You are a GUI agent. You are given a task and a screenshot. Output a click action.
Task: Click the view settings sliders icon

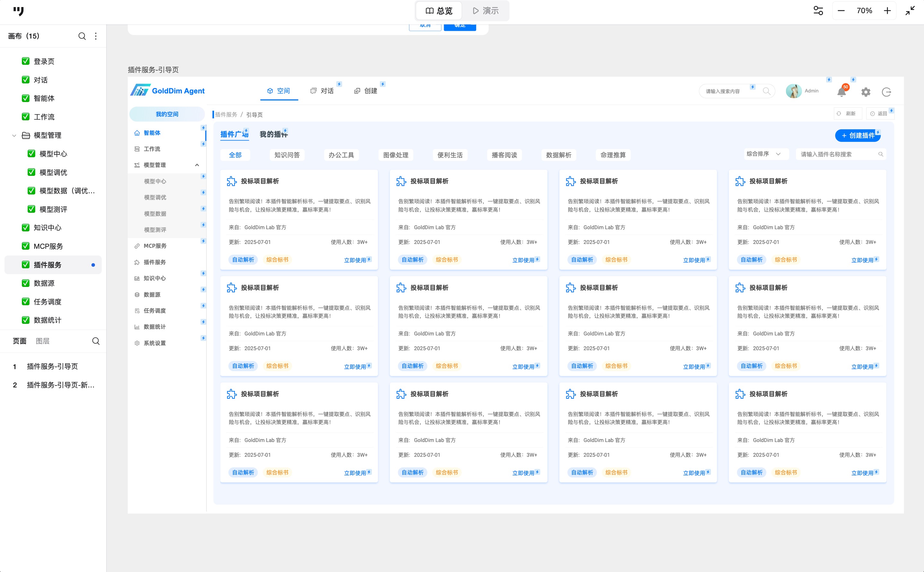click(818, 11)
